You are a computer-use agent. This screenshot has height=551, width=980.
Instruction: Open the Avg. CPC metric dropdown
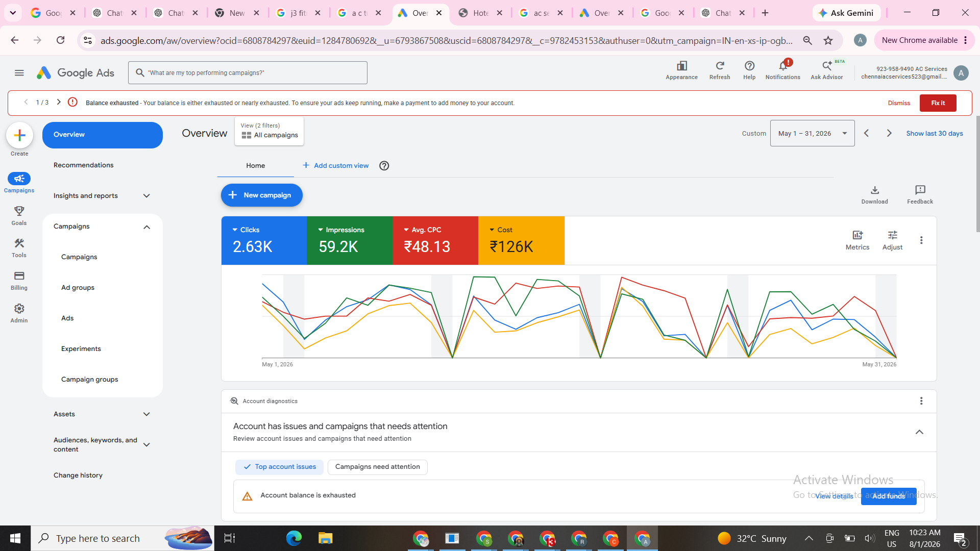coord(423,230)
